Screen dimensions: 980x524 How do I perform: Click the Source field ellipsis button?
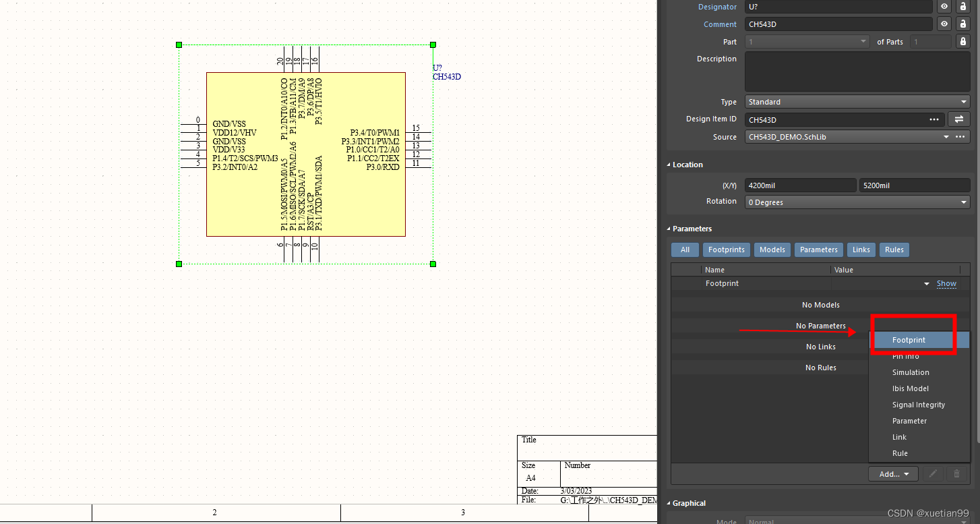tap(960, 137)
